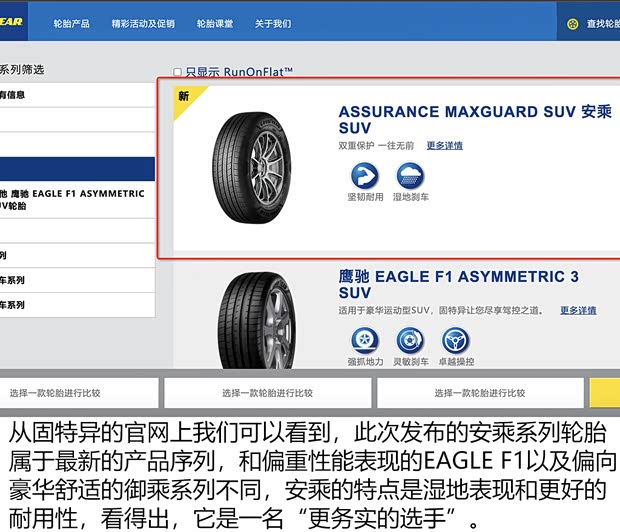620x532 pixels.
Task: Open the 关于我们 menu item
Action: [x=273, y=23]
